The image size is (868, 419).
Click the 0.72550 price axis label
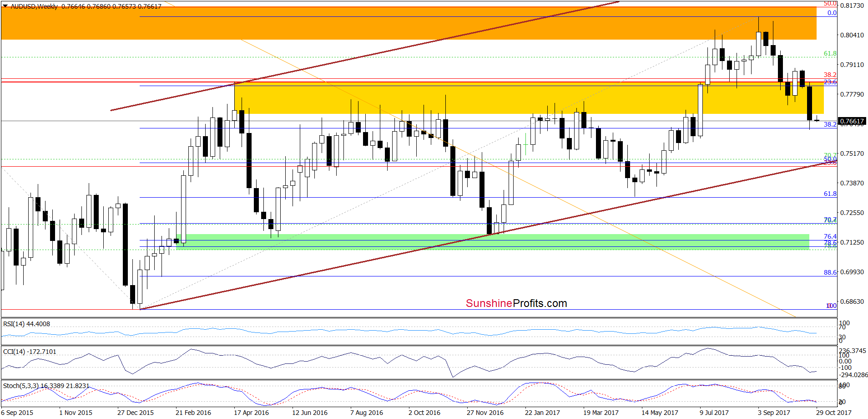(852, 213)
